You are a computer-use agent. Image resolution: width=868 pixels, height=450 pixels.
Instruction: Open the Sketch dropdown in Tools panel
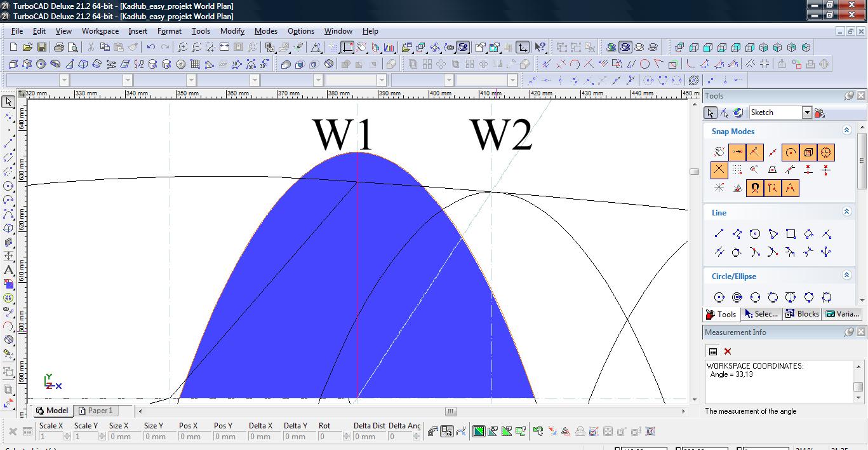tap(806, 112)
